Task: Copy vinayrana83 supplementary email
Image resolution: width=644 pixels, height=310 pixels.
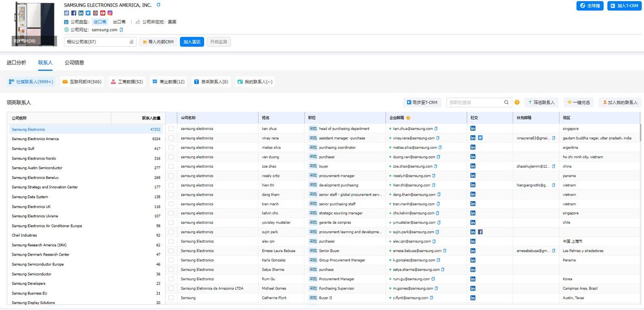Action: 554,138
